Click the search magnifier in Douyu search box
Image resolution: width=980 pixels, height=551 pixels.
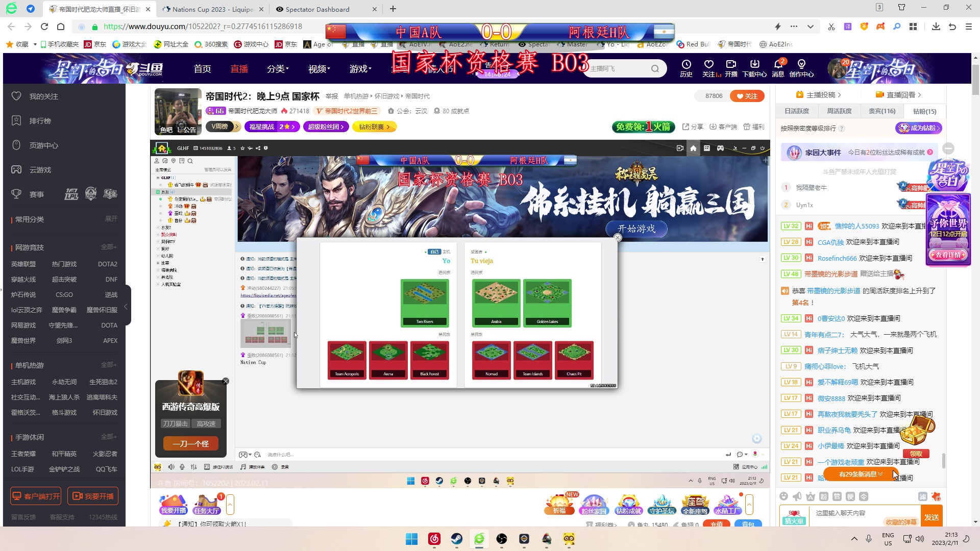(655, 69)
